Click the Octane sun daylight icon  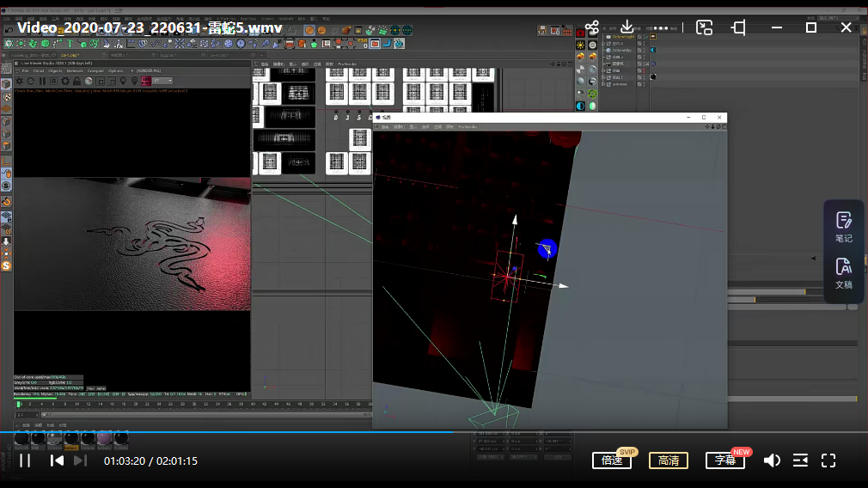point(580,45)
